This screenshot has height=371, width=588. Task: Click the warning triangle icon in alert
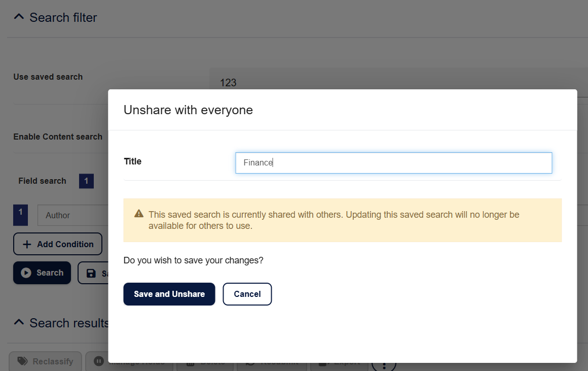pyautogui.click(x=139, y=214)
